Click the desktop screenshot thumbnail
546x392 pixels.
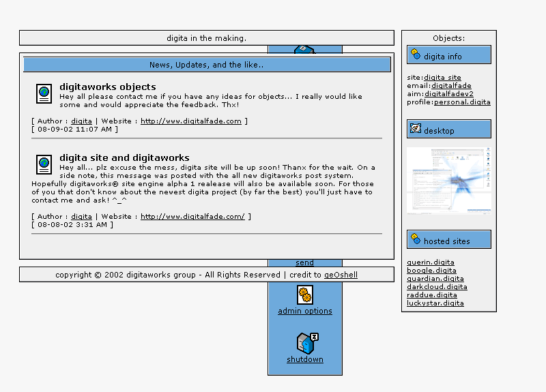[x=449, y=181]
